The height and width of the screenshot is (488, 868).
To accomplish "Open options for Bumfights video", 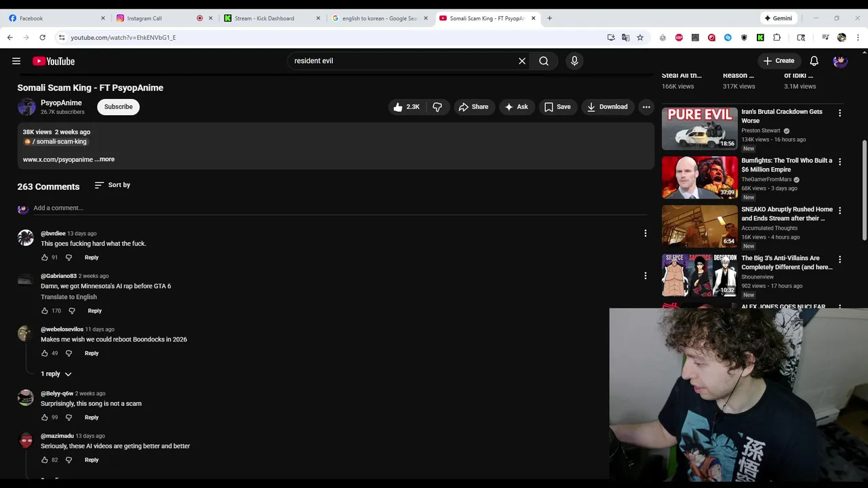I will (840, 162).
